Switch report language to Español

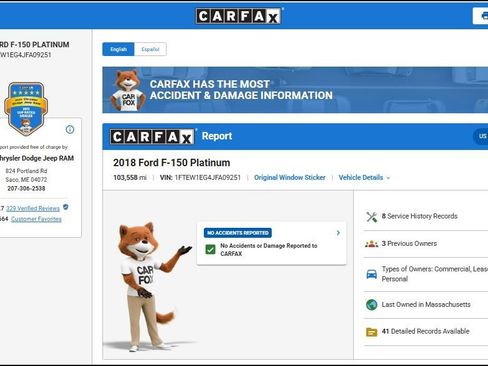tap(150, 49)
